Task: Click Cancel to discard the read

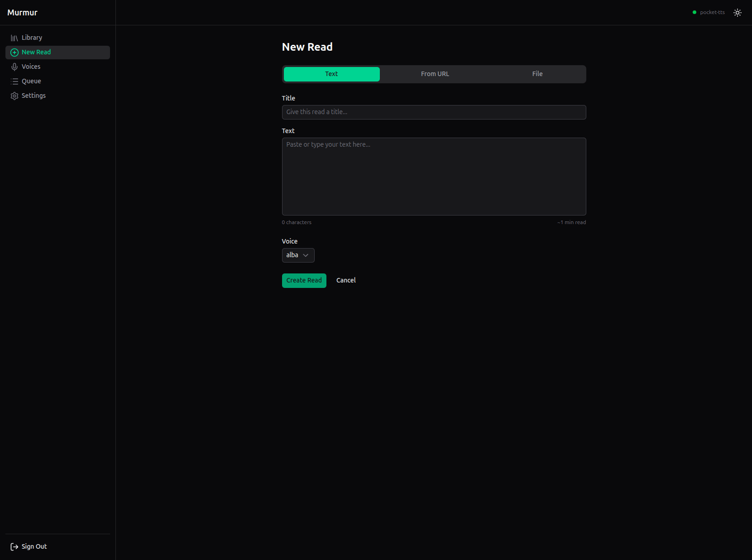Action: click(x=345, y=280)
